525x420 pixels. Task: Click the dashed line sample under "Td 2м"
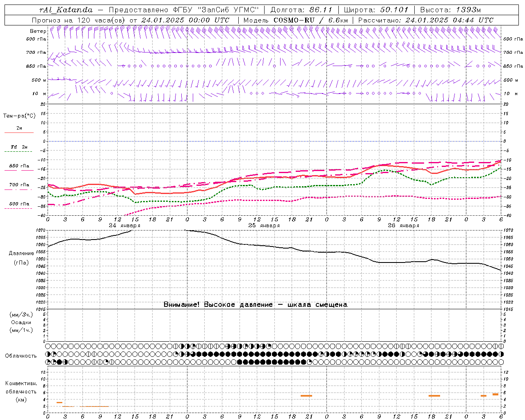point(19,152)
